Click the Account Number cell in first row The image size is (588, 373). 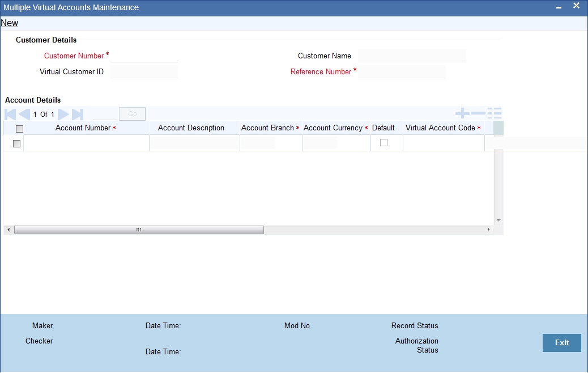tap(86, 143)
